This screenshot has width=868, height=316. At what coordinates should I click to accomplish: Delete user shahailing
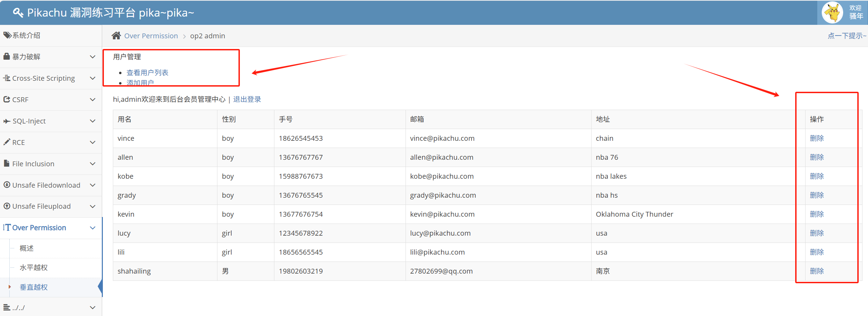pos(817,271)
